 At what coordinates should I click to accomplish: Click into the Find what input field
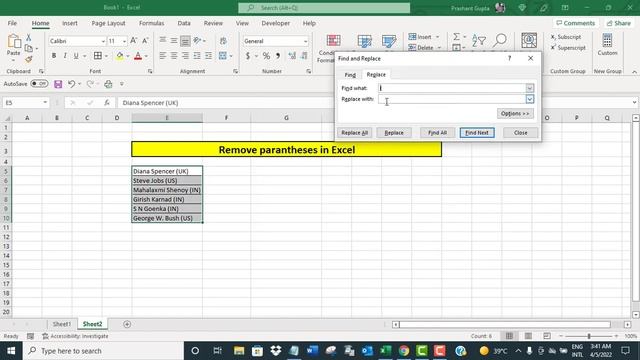[x=452, y=88]
